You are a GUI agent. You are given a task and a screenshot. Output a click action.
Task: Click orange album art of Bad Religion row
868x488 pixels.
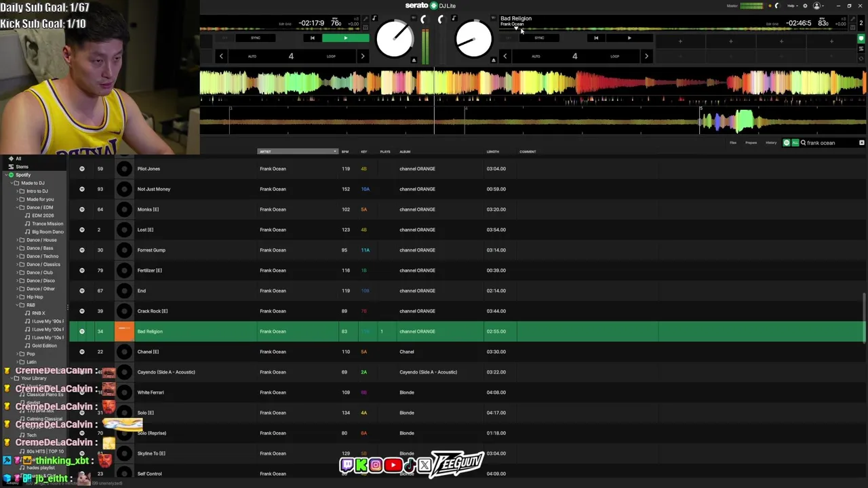click(124, 331)
